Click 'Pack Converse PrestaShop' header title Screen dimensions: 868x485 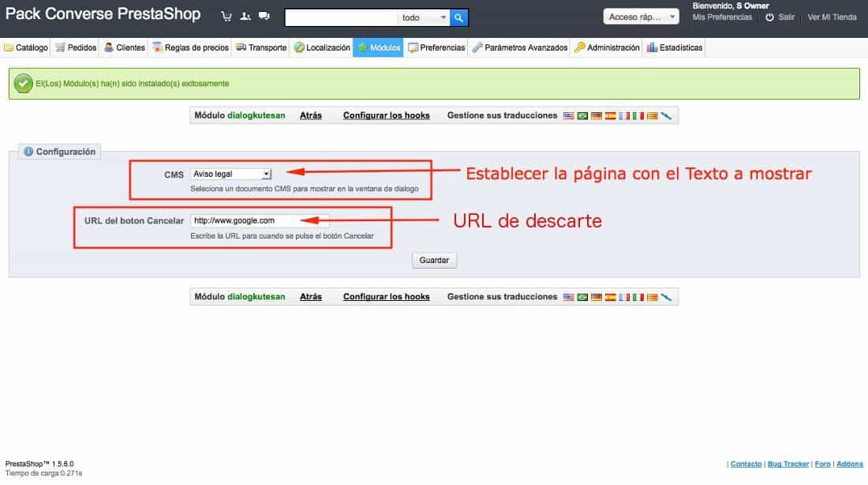[x=103, y=14]
